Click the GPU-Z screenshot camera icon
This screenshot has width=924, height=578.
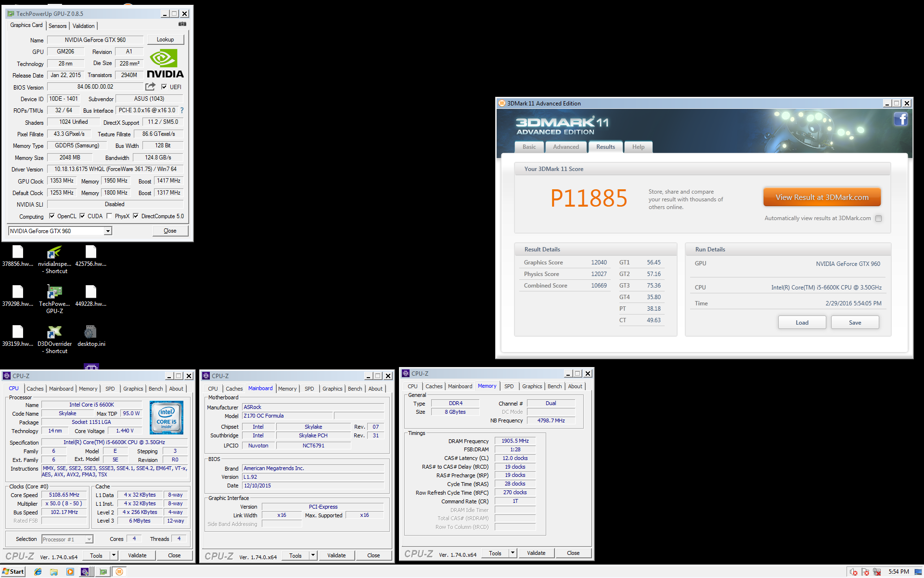[182, 24]
